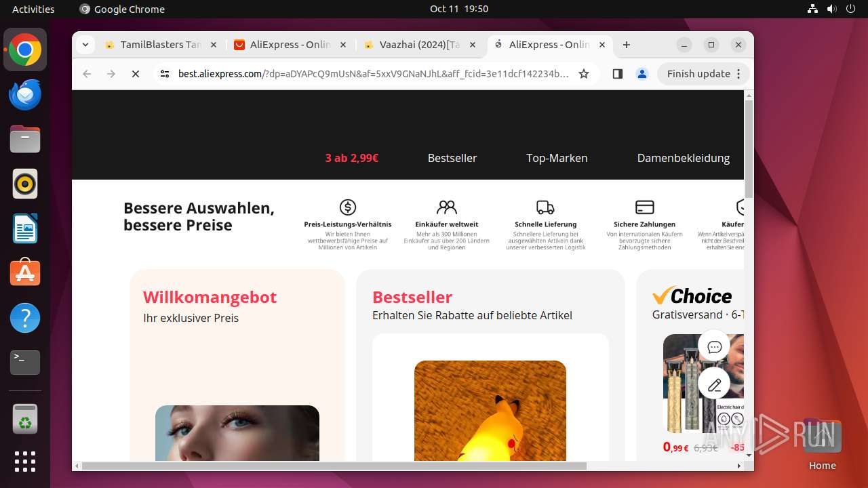The height and width of the screenshot is (488, 868).
Task: Switch to the first AliExpress tab
Action: pyautogui.click(x=290, y=45)
